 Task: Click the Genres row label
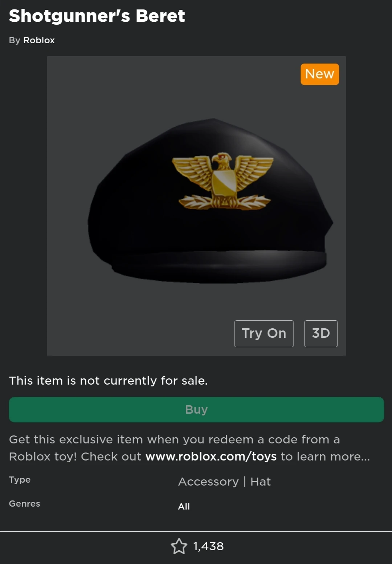24,504
